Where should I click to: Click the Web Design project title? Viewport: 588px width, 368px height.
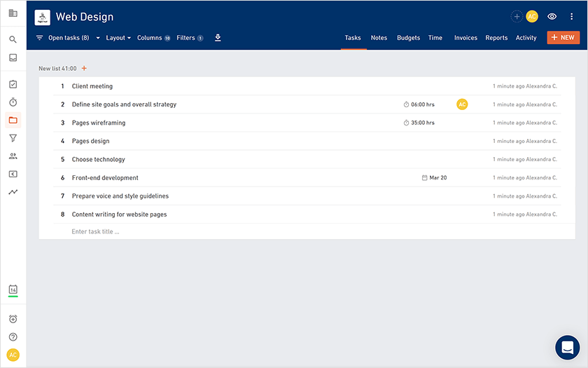tap(85, 17)
